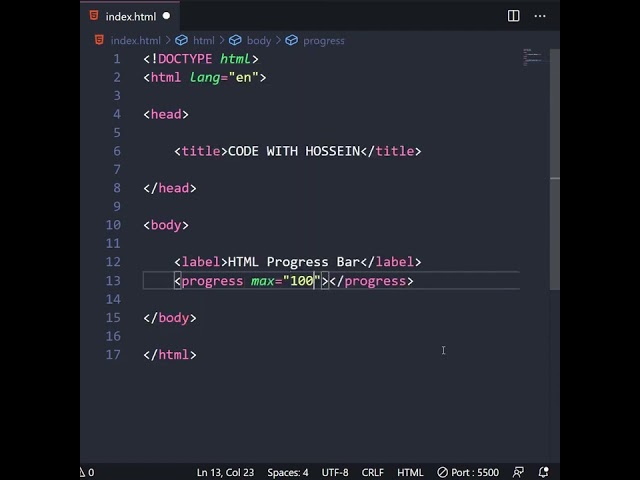Open the More Actions ellipsis menu
The height and width of the screenshot is (480, 640).
pos(540,16)
